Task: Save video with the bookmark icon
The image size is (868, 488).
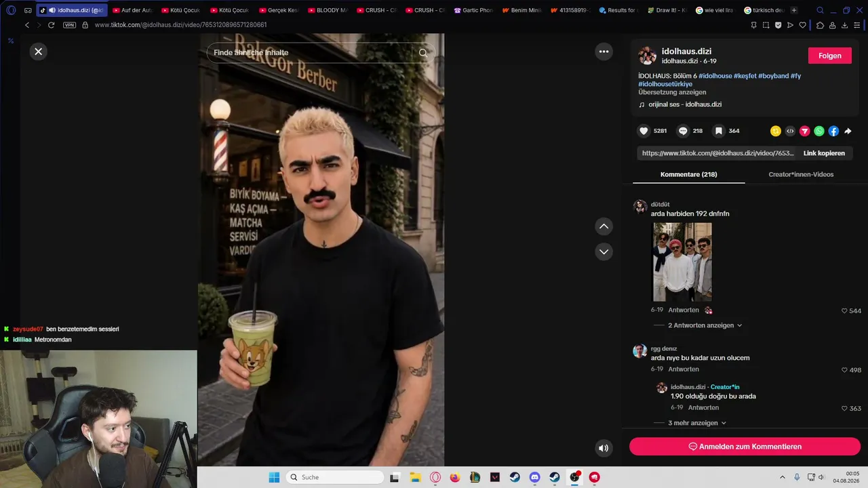Action: (719, 131)
